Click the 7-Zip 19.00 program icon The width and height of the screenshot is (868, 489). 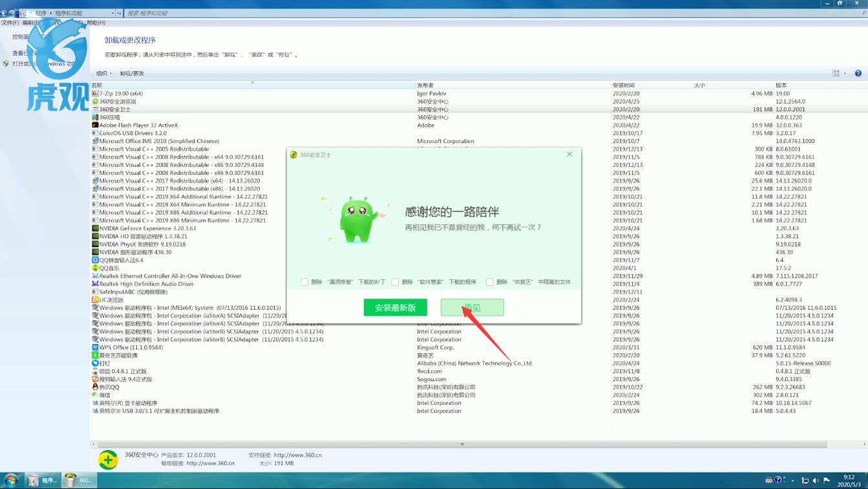click(x=95, y=94)
